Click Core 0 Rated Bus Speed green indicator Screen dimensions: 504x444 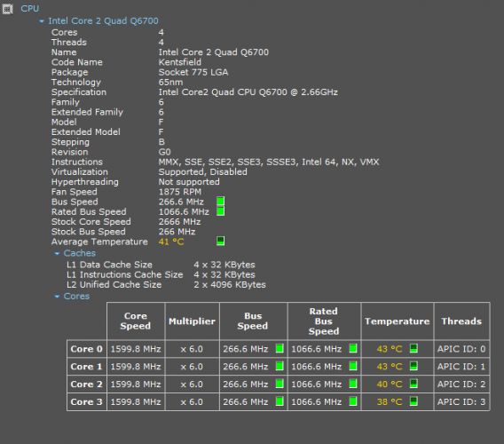tap(353, 348)
